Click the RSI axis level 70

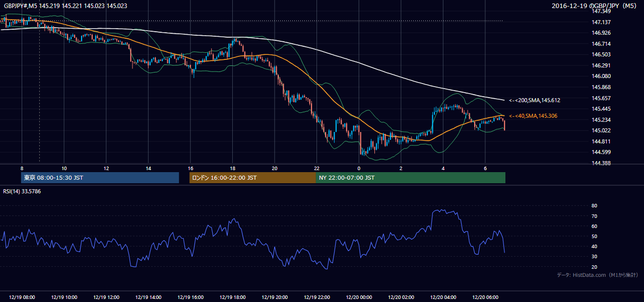(x=595, y=216)
